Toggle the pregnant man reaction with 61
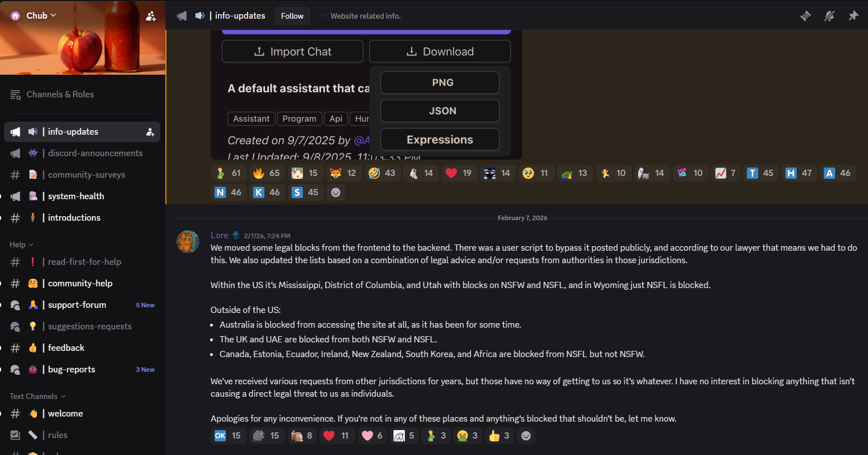Image resolution: width=868 pixels, height=455 pixels. point(229,173)
